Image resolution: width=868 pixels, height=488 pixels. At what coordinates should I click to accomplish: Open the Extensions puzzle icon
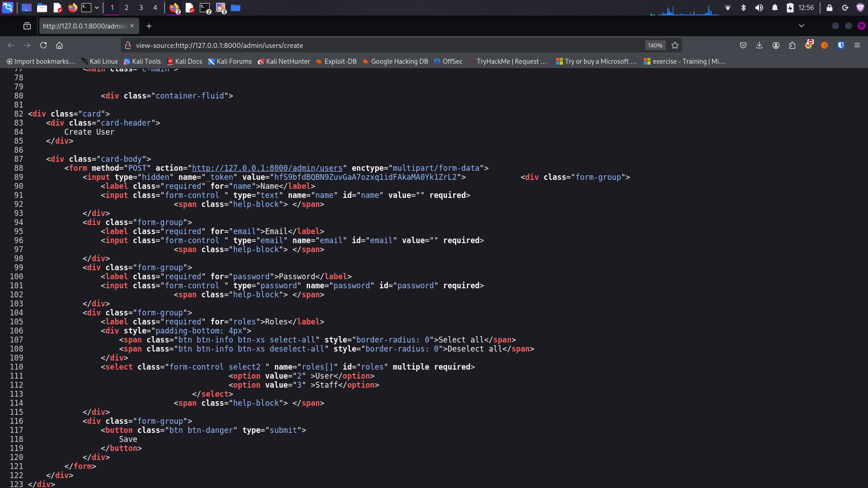click(792, 45)
